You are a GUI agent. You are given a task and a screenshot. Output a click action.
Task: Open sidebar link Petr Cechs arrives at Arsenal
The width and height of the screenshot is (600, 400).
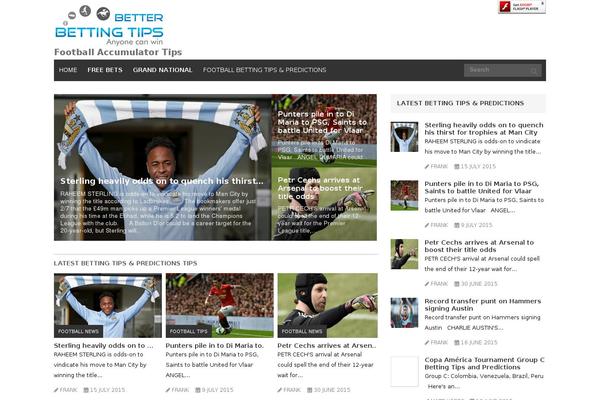pos(479,246)
